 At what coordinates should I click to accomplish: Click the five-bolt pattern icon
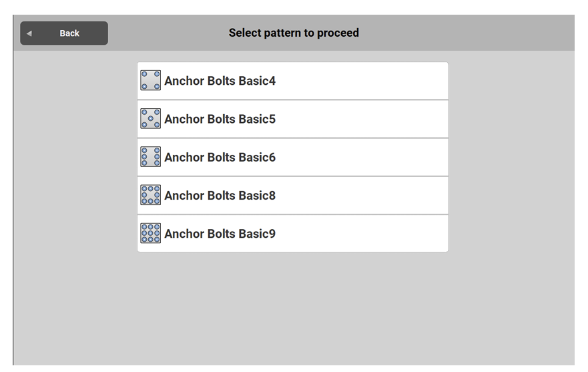150,119
